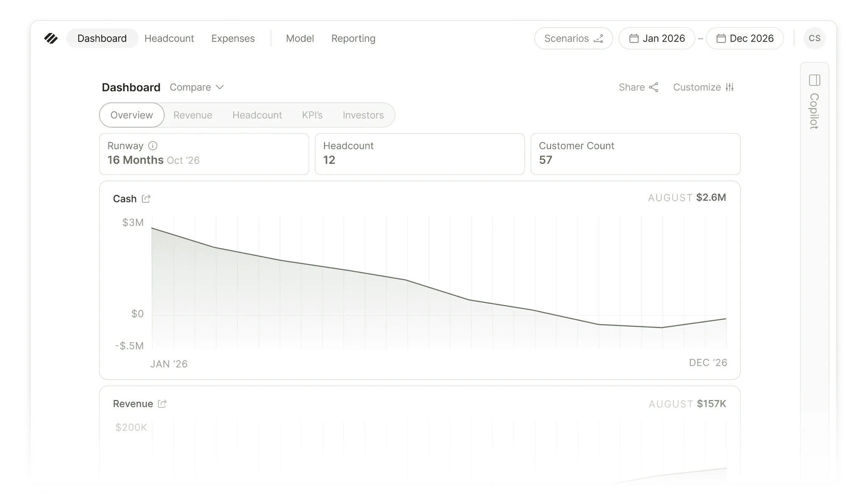Screen dimensions: 867x504
Task: Click the Runway 16 Months card
Action: pos(204,154)
